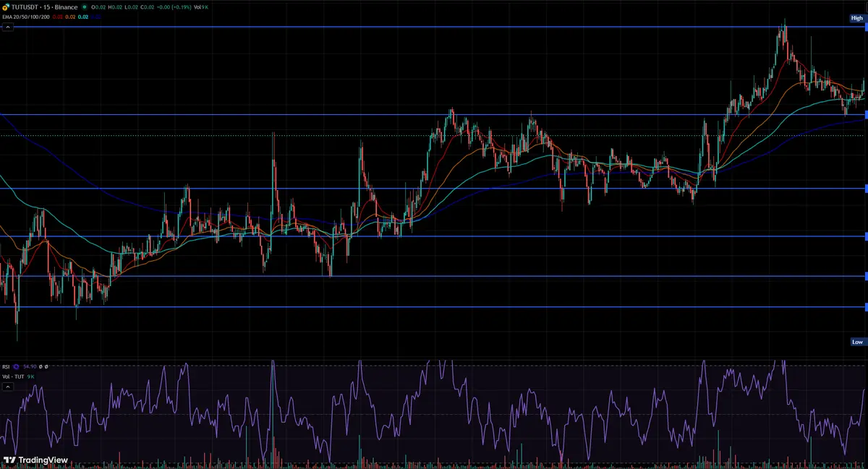The image size is (868, 469).
Task: Click the TUTUSDT coin logo icon
Action: tap(6, 7)
